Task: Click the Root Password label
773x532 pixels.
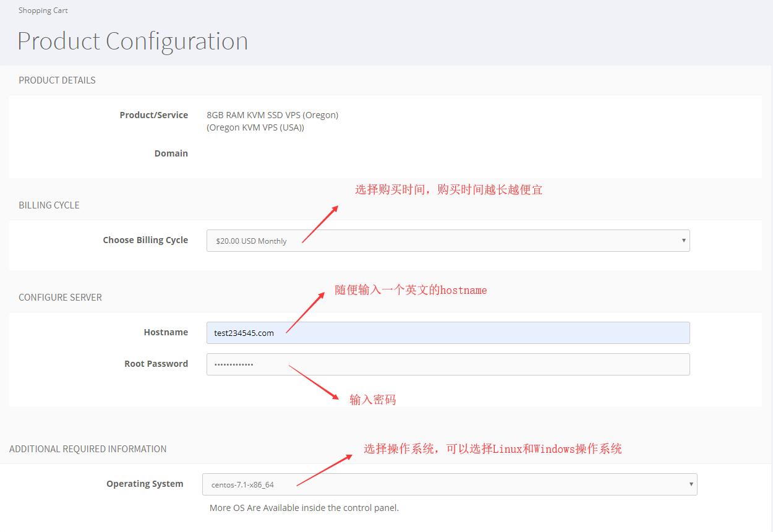Action: 156,364
